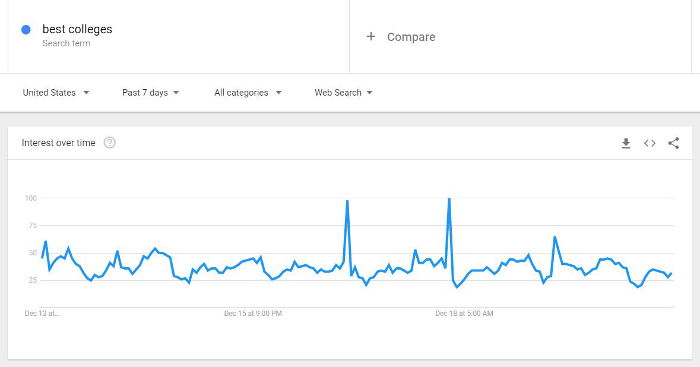Screen dimensions: 700x367
Task: Open help for Interest over time
Action: [110, 143]
